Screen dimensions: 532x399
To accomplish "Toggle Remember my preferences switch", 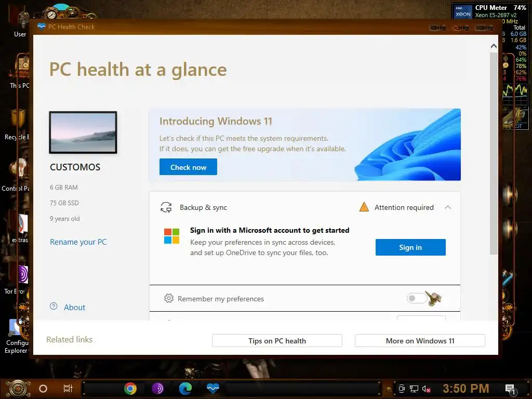I will (x=417, y=298).
